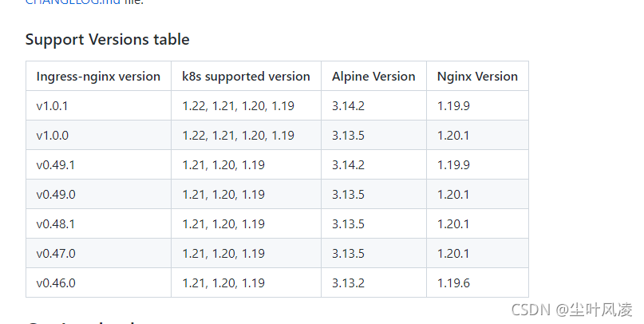Click the Nginx Version column header
Viewport: 644px width, 324px height.
pyautogui.click(x=477, y=77)
